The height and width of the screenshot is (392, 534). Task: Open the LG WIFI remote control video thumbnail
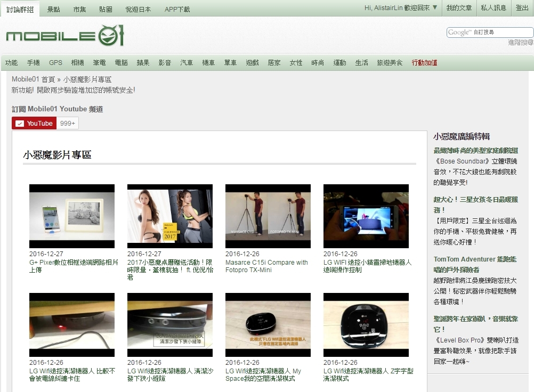(366, 216)
